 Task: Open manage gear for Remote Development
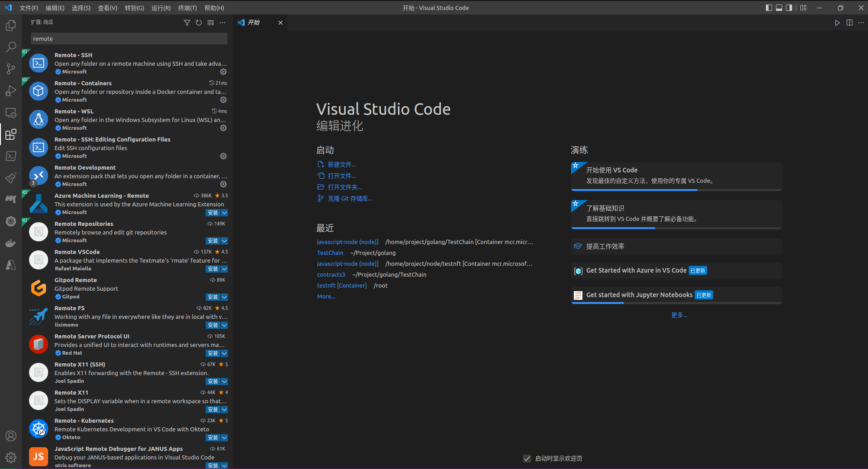(x=223, y=184)
